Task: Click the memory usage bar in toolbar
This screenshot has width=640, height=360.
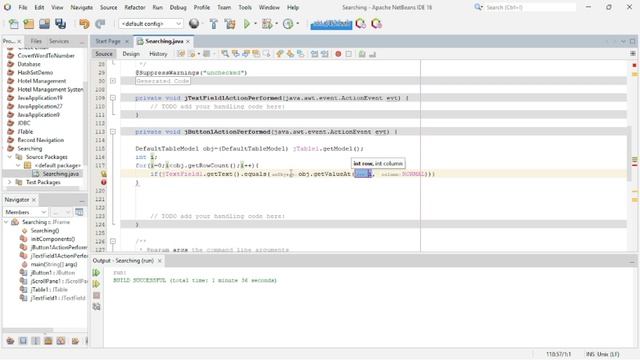Action: (x=331, y=24)
